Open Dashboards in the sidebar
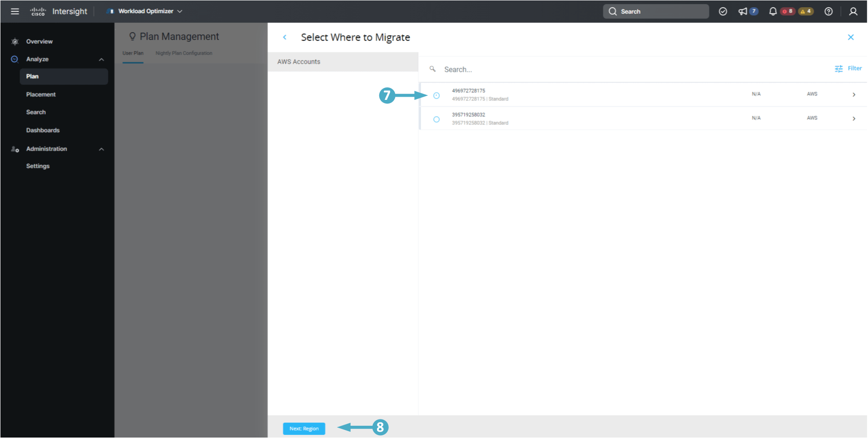The image size is (868, 443). 43,130
